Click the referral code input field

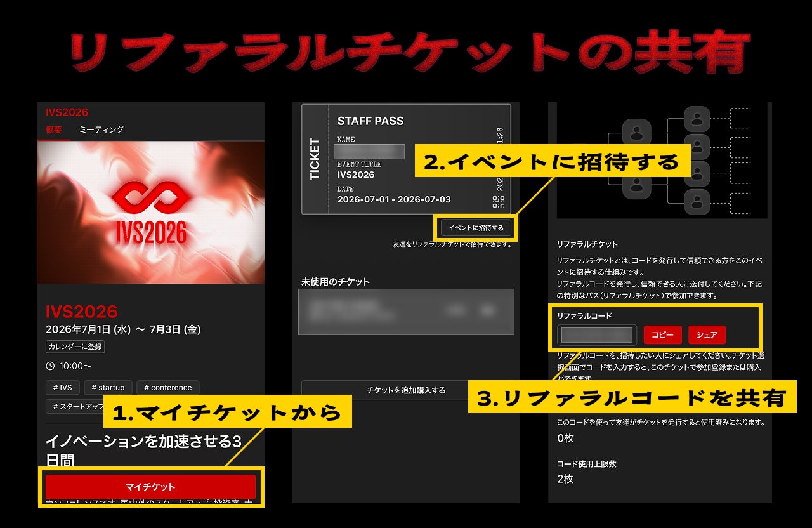(596, 335)
